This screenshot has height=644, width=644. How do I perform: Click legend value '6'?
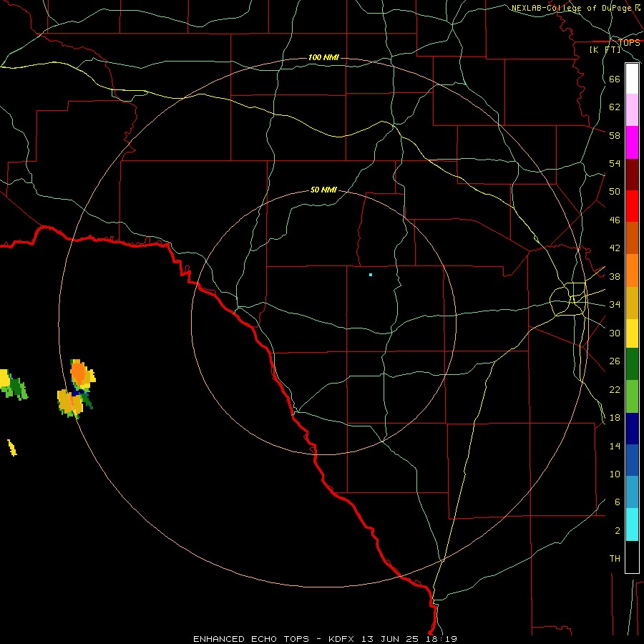tap(617, 502)
